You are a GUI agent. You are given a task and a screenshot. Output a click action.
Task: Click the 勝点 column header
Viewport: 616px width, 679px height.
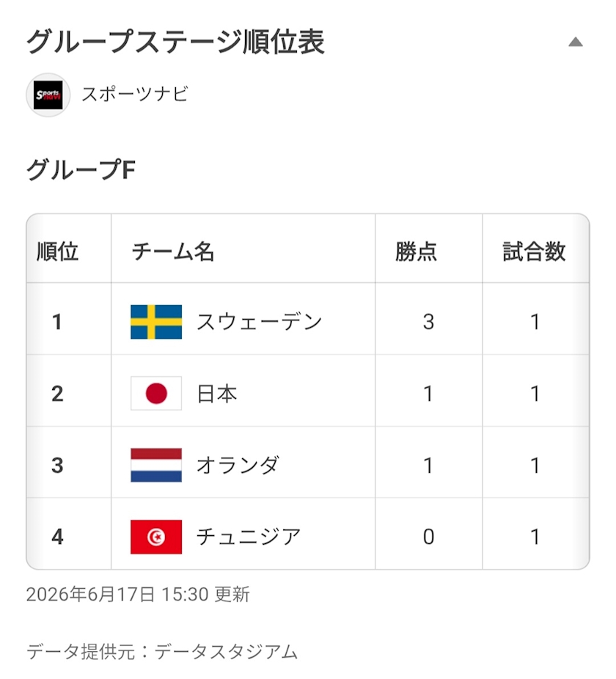pos(416,252)
